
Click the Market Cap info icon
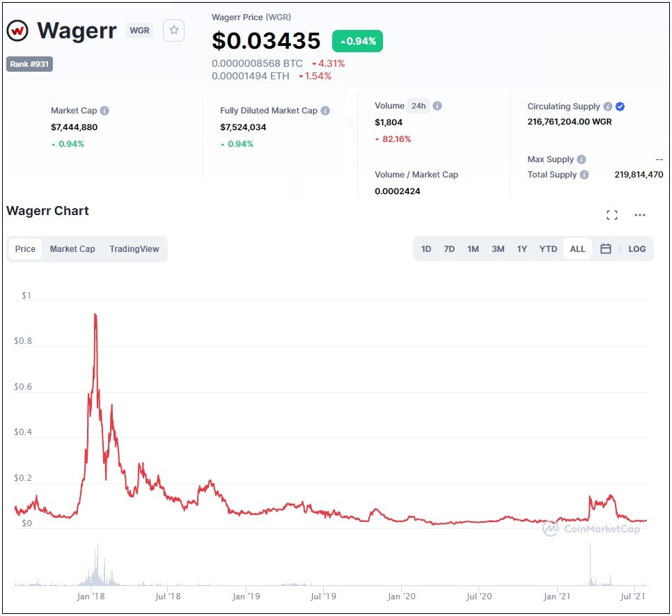tap(104, 111)
